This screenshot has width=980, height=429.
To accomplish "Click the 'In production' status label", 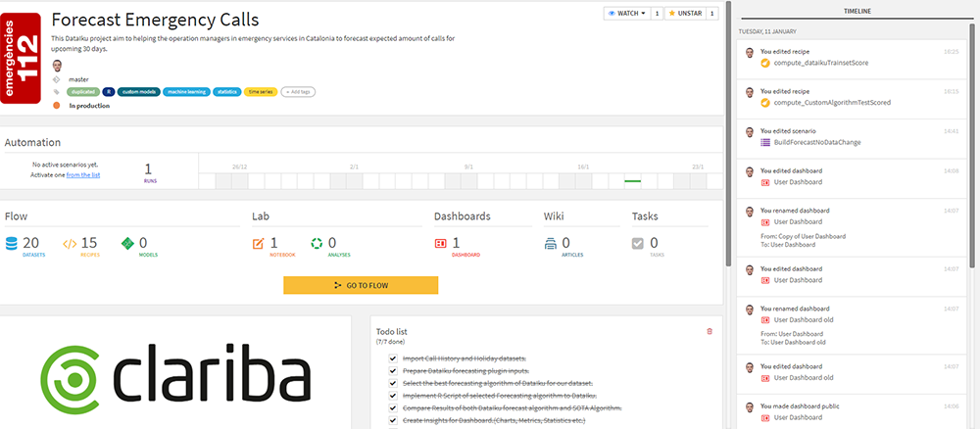I will pyautogui.click(x=89, y=106).
